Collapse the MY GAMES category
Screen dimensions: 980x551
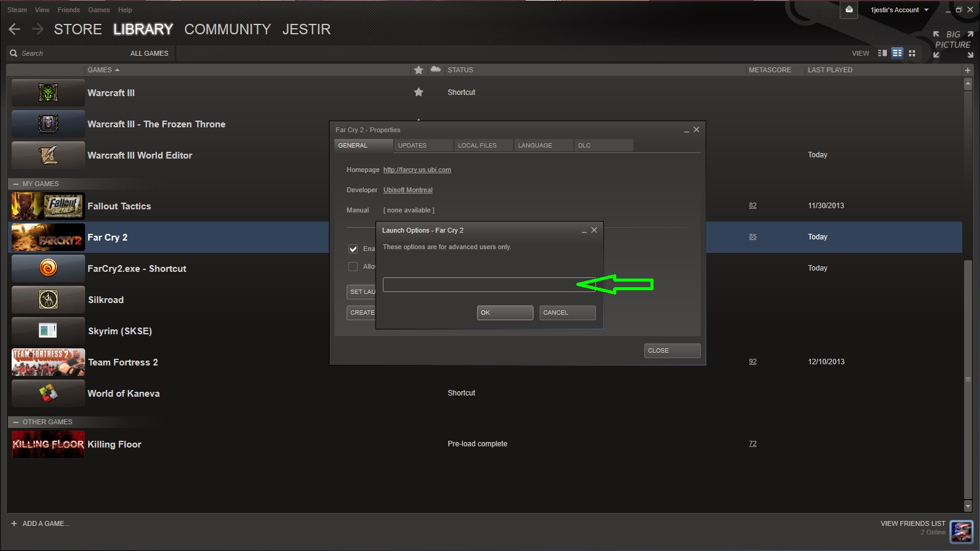[x=16, y=184]
